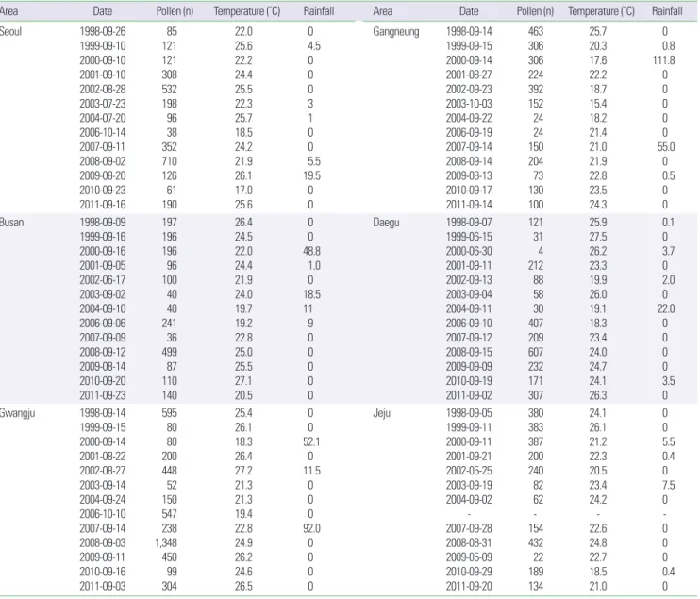The image size is (700, 599).
Task: Click pollen count 407 for Daegu
Action: pos(536,324)
